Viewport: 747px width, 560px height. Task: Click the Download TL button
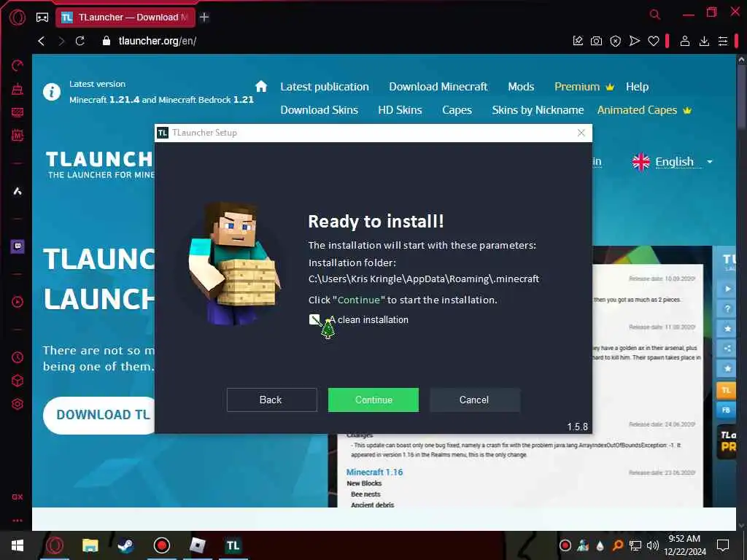click(x=100, y=415)
